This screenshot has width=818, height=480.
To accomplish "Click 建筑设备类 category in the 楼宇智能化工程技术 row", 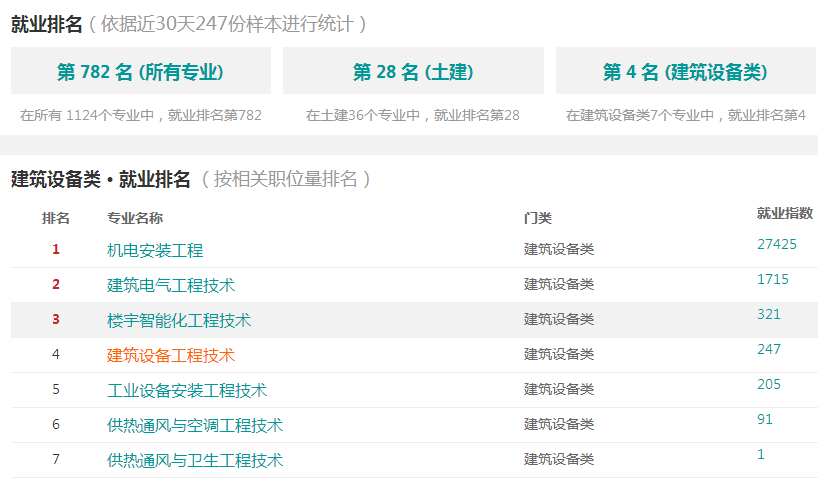I will [559, 319].
